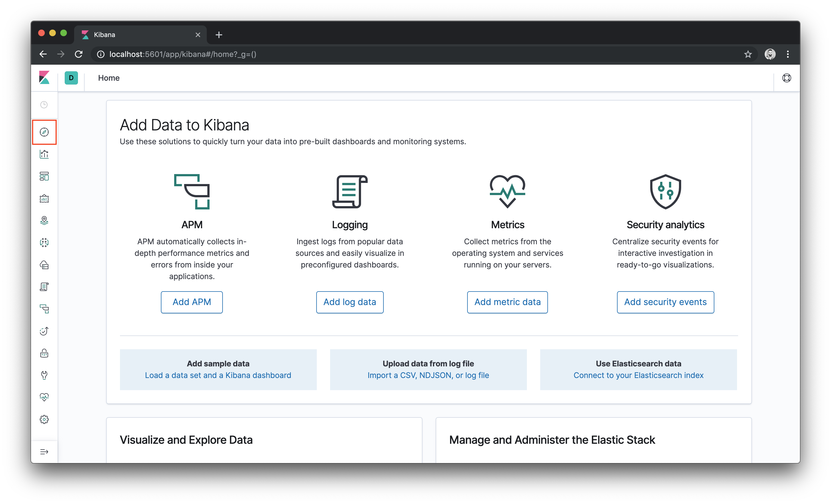Open the Discover compass icon in sidebar

(x=44, y=132)
